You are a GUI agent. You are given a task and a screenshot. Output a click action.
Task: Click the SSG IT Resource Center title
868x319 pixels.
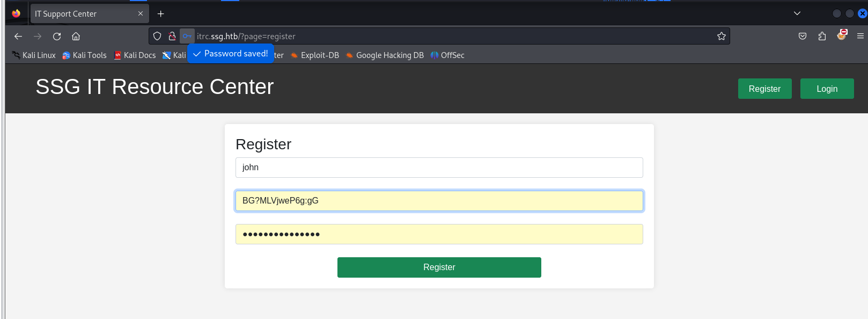tap(155, 86)
